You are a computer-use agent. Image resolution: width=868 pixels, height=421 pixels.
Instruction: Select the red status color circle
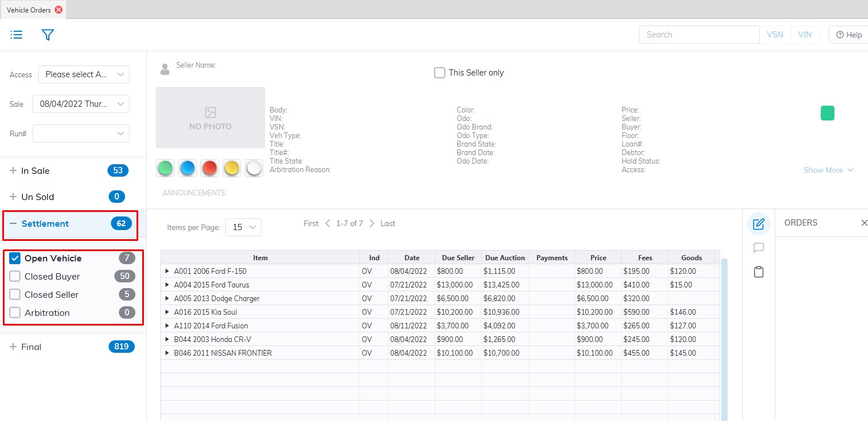pyautogui.click(x=210, y=168)
